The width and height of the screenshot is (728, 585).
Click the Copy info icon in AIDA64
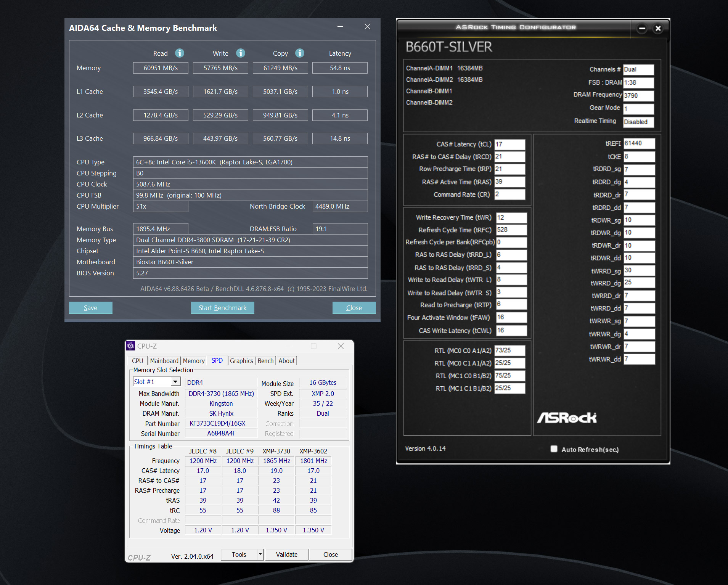click(300, 53)
